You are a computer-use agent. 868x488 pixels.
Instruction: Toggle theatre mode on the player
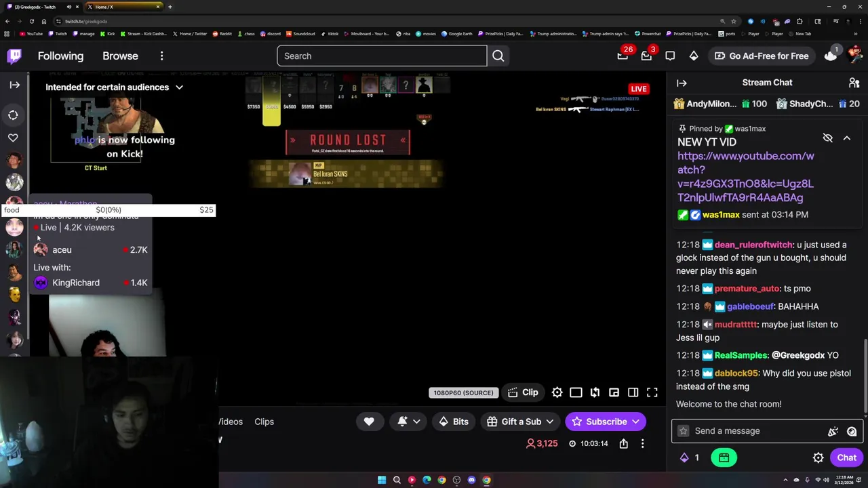(x=576, y=392)
